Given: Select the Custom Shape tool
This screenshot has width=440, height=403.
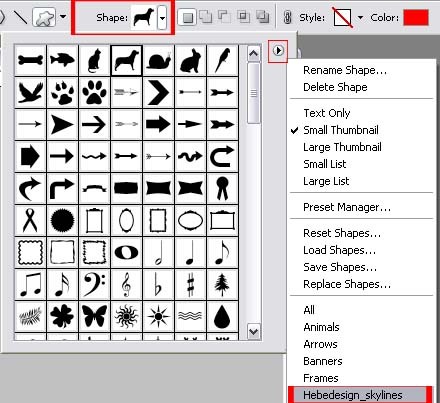Looking at the screenshot, I should tap(44, 17).
